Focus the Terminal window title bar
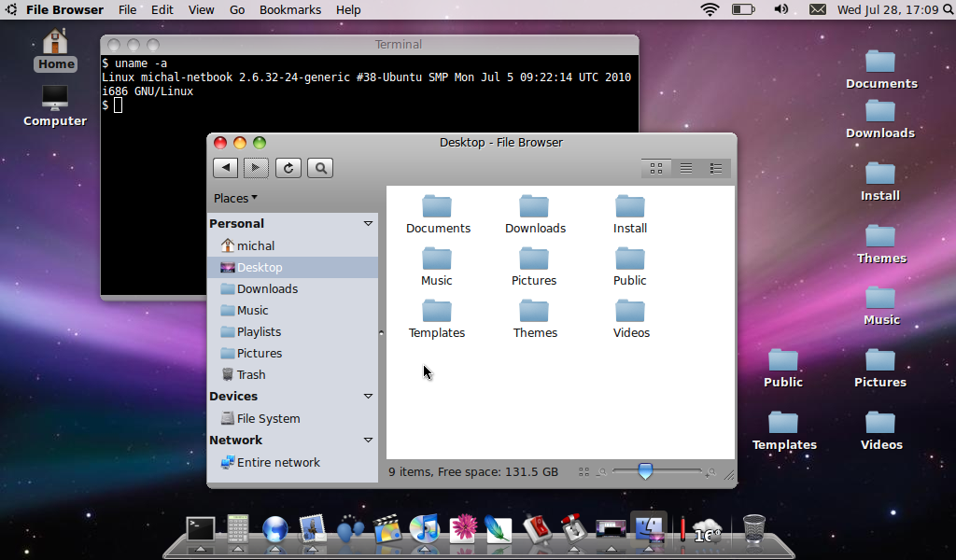Image resolution: width=956 pixels, height=560 pixels. pyautogui.click(x=370, y=45)
